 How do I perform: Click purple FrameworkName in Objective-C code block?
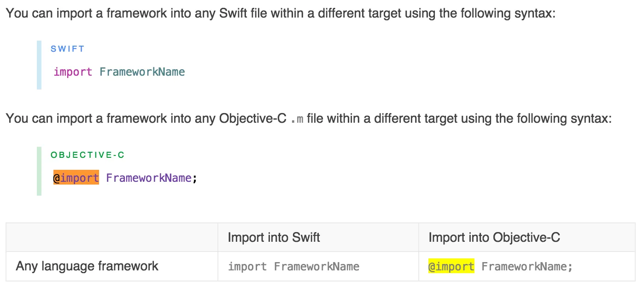point(149,178)
